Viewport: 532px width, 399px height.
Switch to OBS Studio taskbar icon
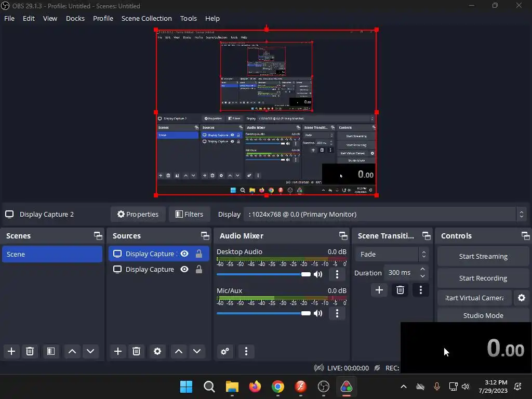[x=324, y=387]
